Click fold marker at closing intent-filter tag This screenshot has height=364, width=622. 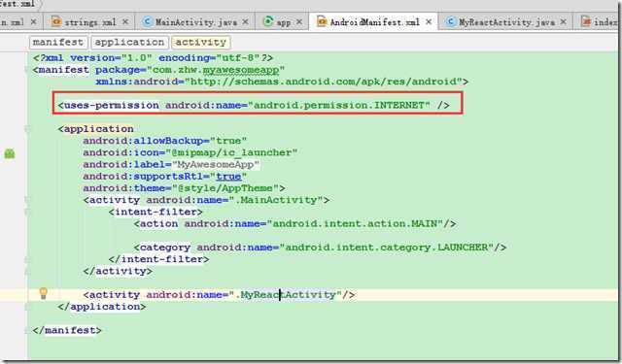click(27, 259)
